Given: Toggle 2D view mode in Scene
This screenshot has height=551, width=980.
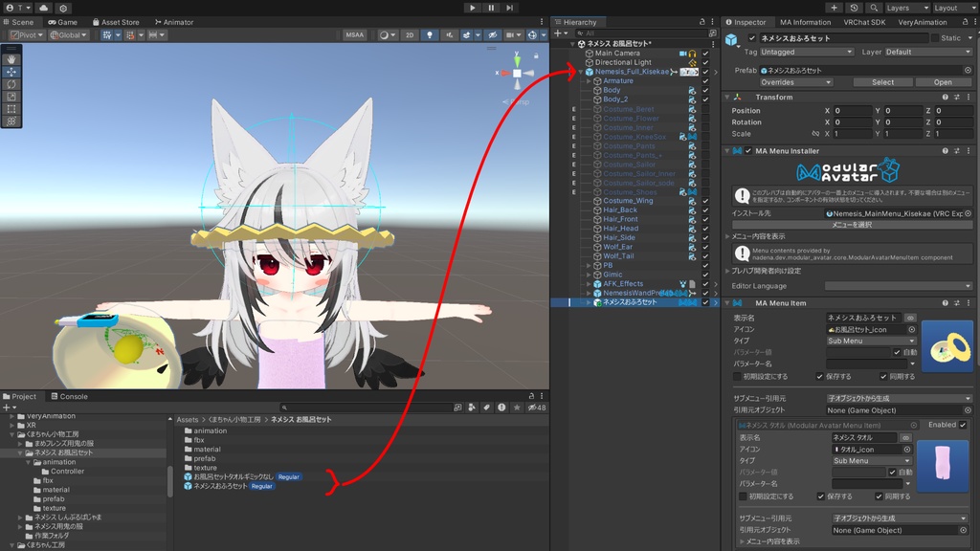Looking at the screenshot, I should tap(409, 35).
